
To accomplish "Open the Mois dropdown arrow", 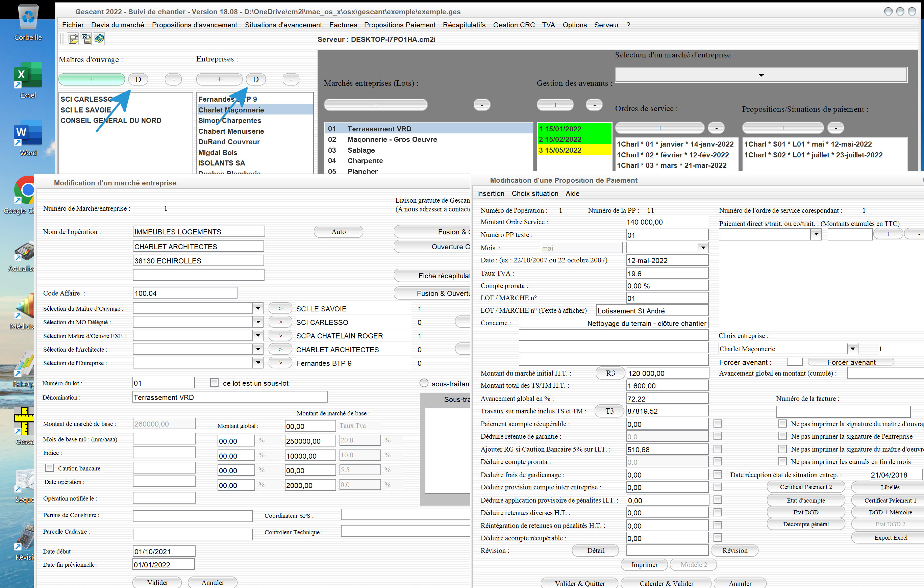I will click(703, 248).
